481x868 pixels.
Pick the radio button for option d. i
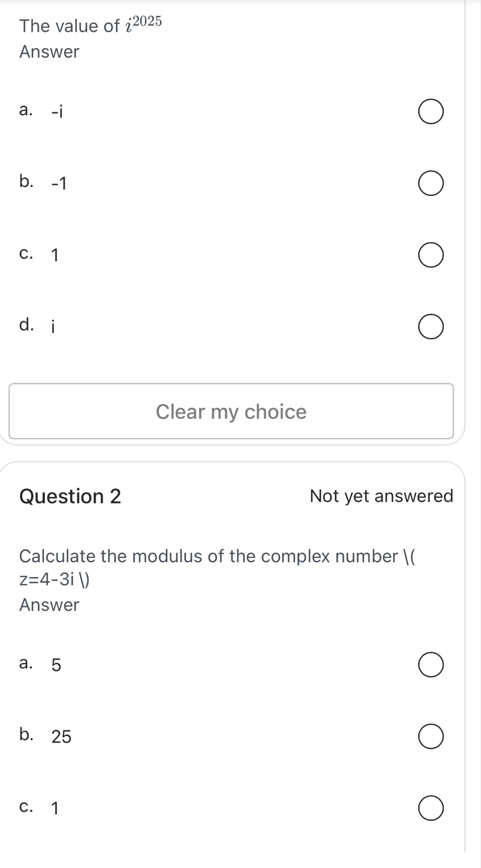click(x=431, y=327)
